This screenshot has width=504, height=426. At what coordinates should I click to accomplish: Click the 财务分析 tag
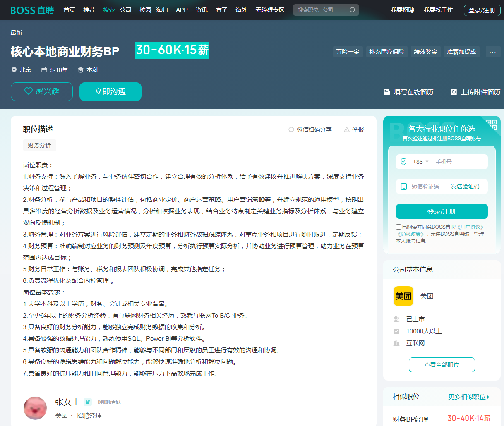click(40, 145)
